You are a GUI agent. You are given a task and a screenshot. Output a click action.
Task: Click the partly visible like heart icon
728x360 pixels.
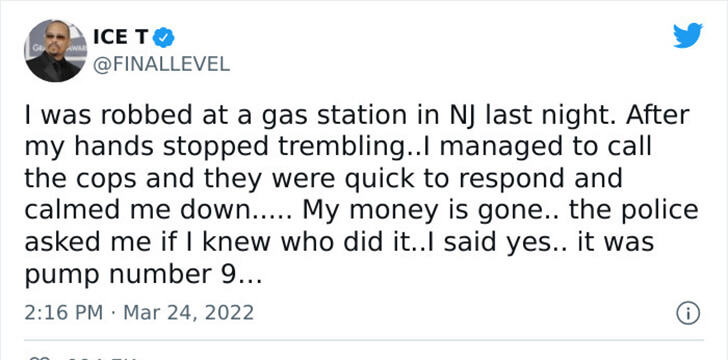click(x=36, y=358)
